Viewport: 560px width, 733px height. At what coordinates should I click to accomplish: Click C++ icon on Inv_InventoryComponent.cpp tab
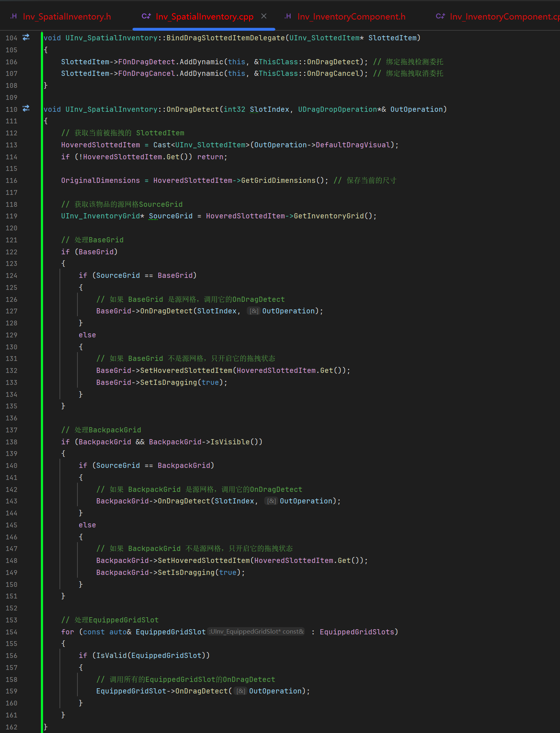coord(440,16)
